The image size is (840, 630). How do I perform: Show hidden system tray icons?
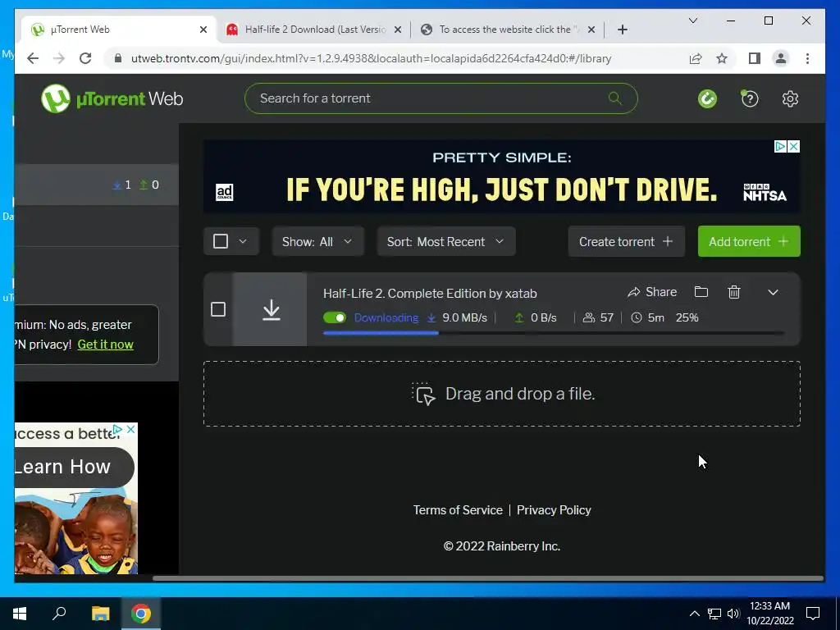click(x=694, y=614)
